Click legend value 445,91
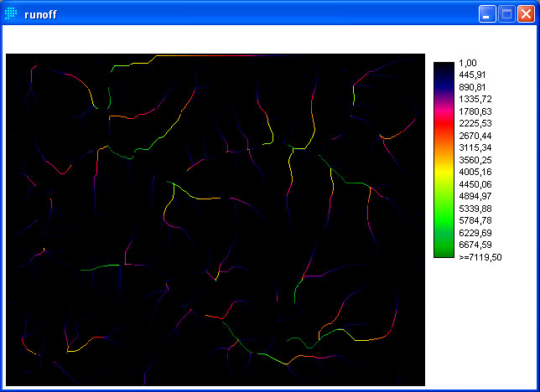 (x=473, y=75)
